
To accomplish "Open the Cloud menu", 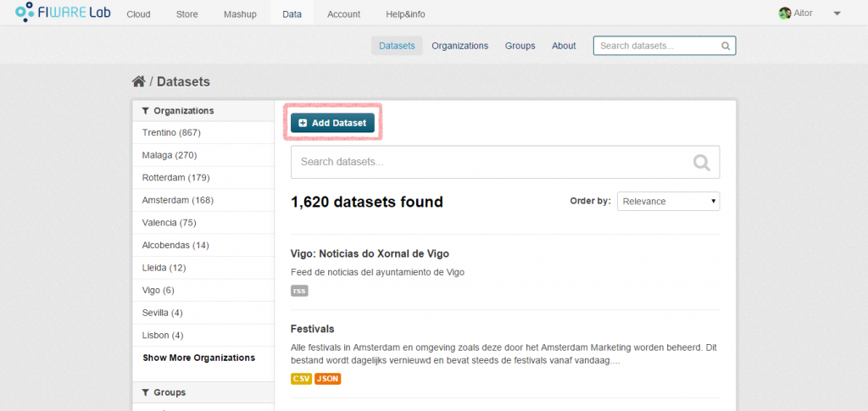I will pyautogui.click(x=138, y=14).
